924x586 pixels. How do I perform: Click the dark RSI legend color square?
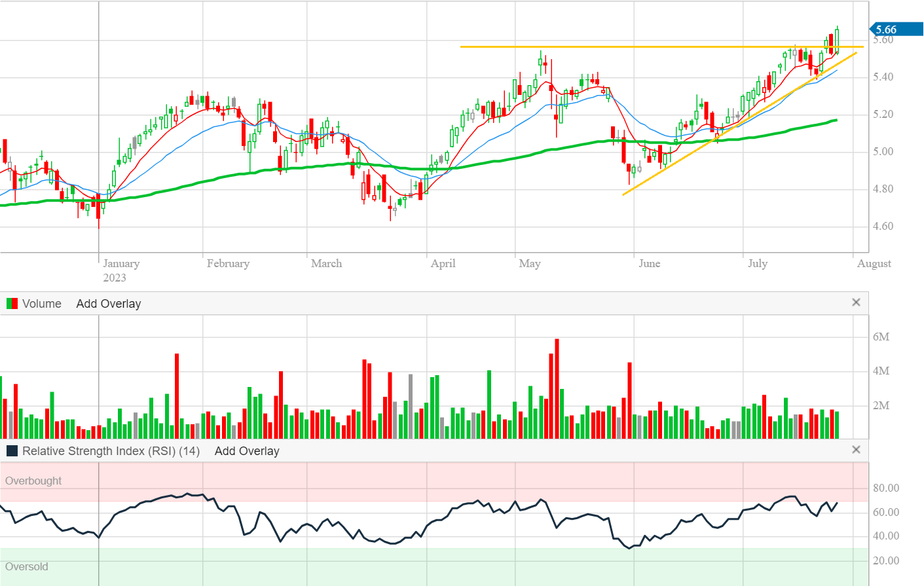point(12,451)
